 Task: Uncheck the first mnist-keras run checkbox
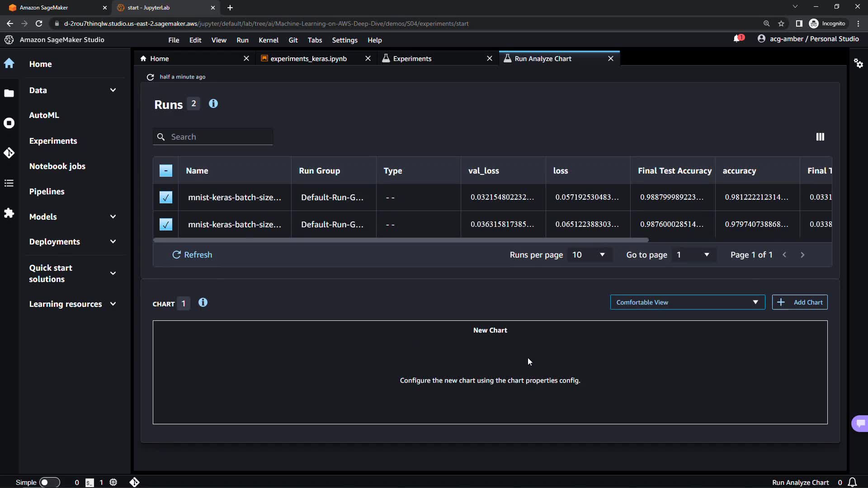pos(166,197)
